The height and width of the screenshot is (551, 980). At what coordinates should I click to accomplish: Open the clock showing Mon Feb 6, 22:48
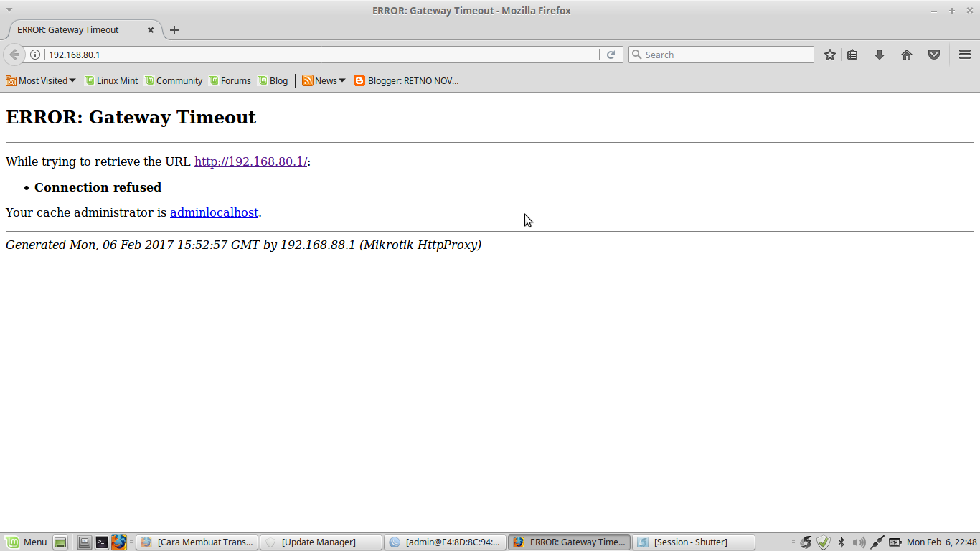[942, 542]
